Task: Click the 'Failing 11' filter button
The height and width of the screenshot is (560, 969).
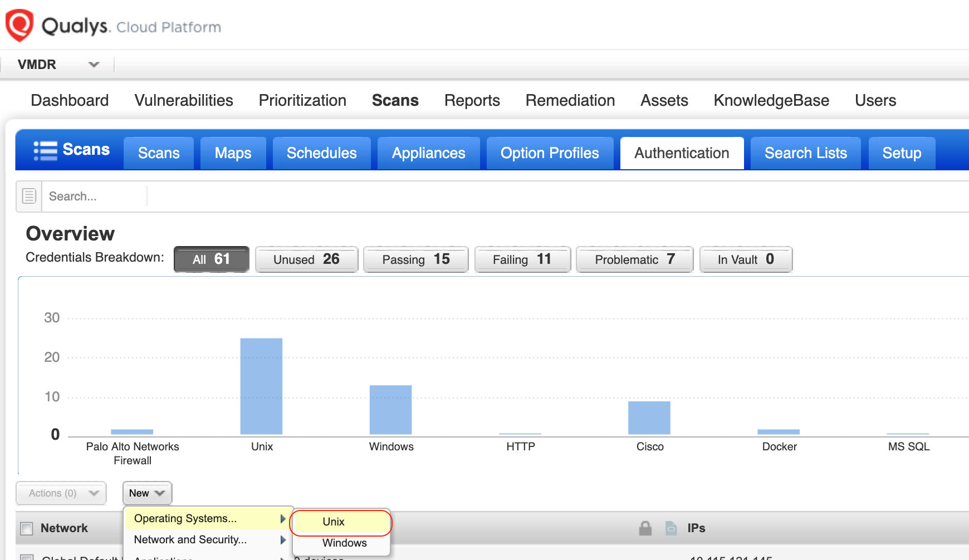Action: click(x=522, y=259)
